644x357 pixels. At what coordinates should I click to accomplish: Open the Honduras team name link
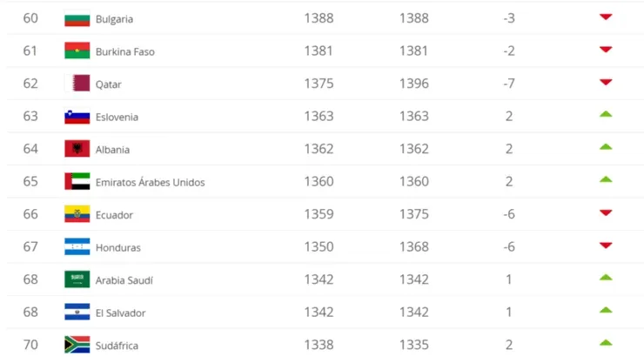tap(118, 247)
